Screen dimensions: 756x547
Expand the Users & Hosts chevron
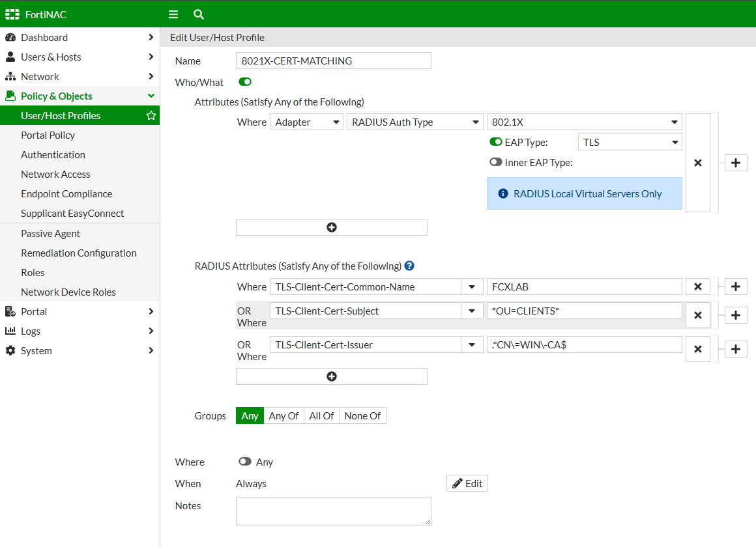coord(151,57)
